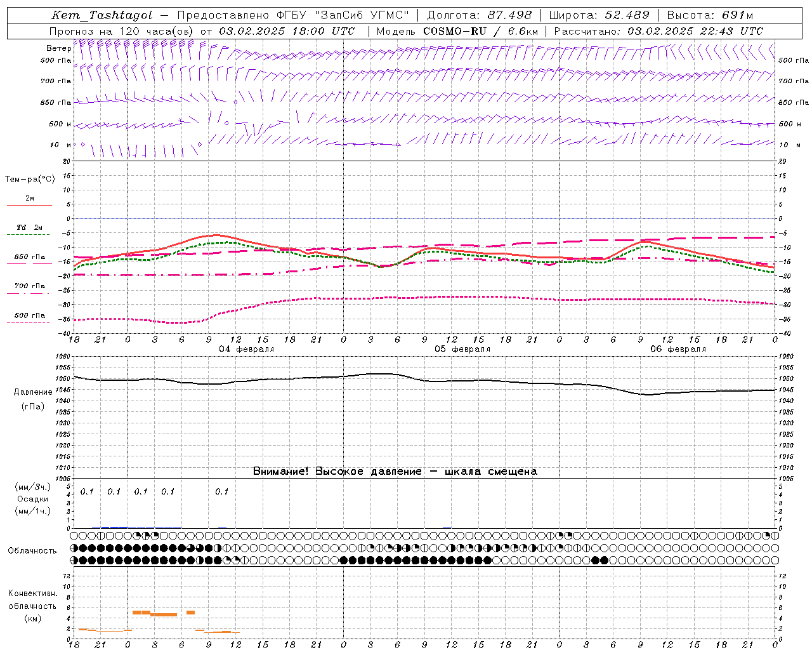This screenshot has height=650, width=812.
Task: Click the Тем-ра(°C) axis title
Action: tap(30, 180)
